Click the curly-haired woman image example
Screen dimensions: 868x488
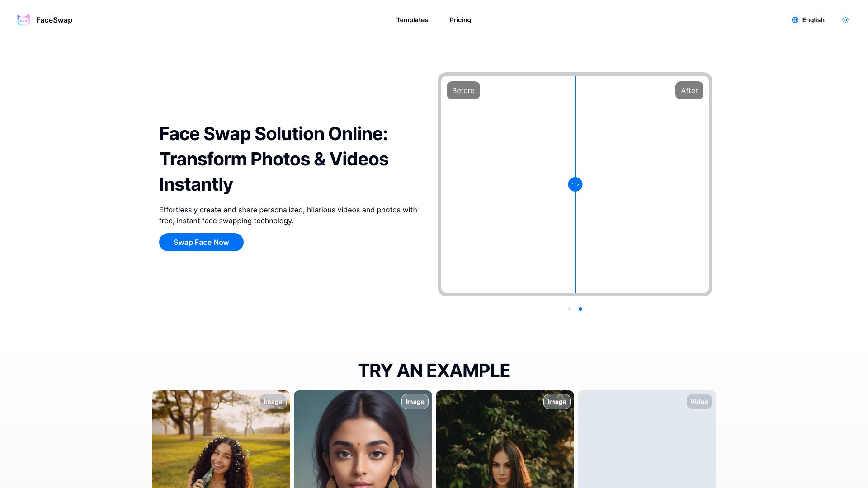[221, 439]
